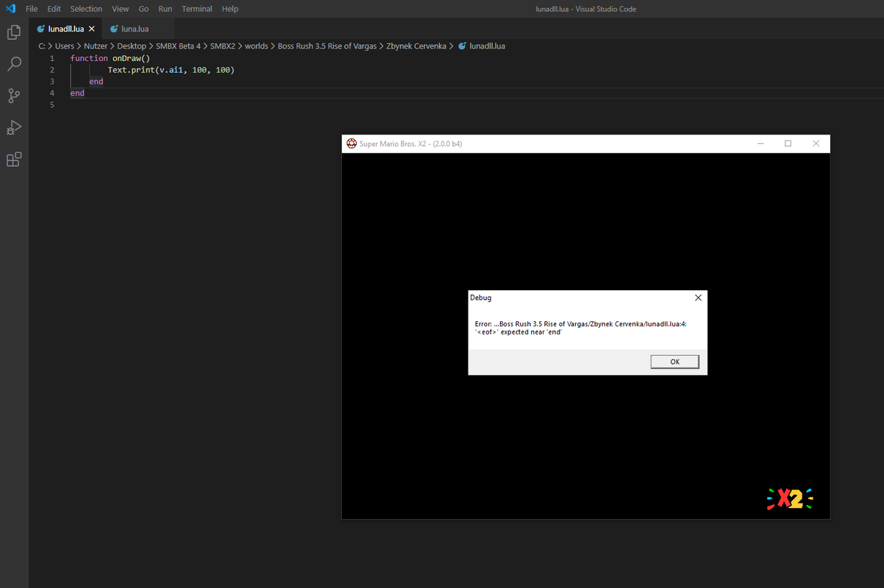Click the VS Code logo icon

[x=10, y=9]
